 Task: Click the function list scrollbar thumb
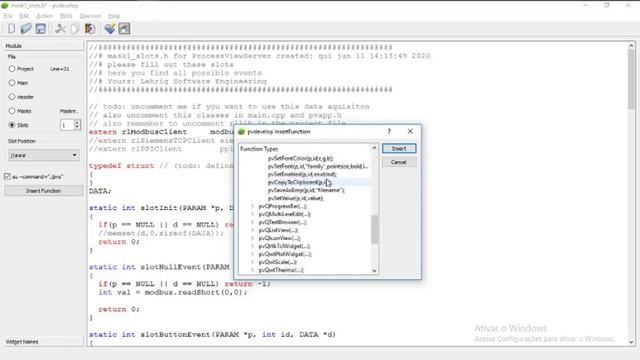click(374, 229)
